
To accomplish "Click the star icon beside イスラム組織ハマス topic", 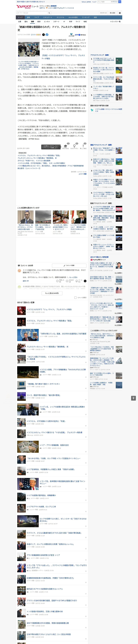I will [x=92, y=110].
